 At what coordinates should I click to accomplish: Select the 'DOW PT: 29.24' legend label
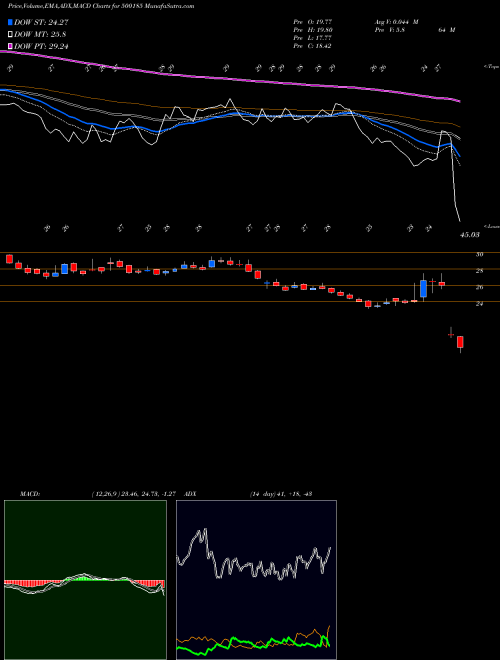(41, 46)
